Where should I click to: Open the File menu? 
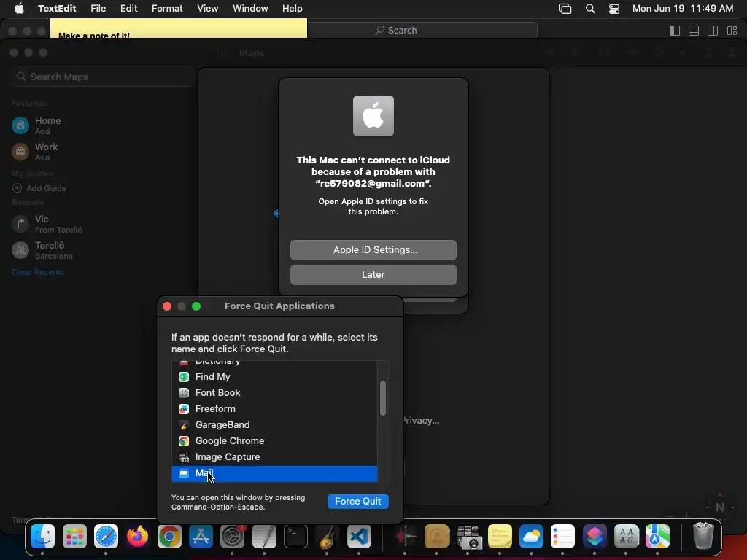[x=98, y=9]
